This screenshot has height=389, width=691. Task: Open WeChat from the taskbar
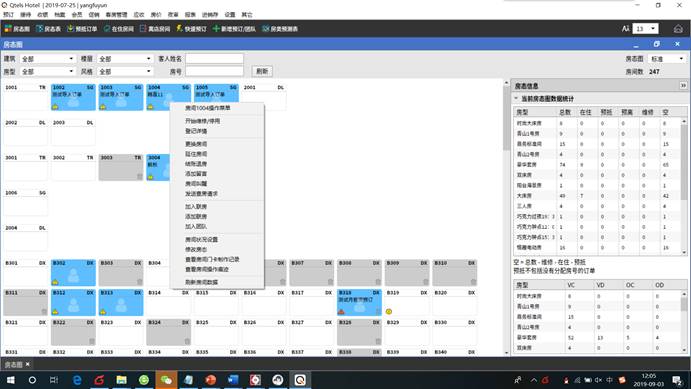(x=166, y=380)
